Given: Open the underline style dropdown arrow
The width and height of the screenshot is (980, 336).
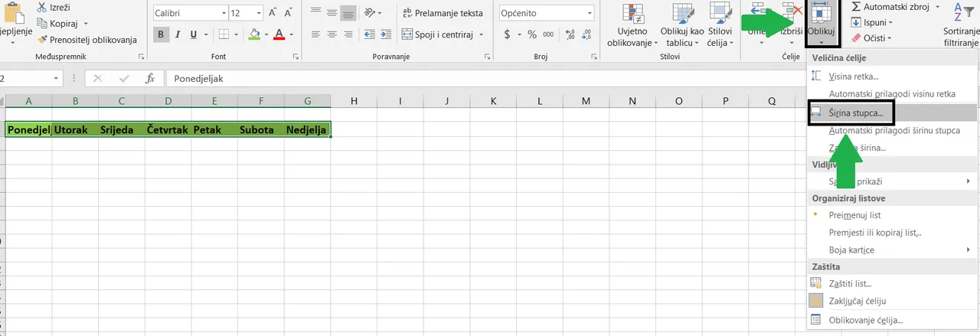Looking at the screenshot, I should pyautogui.click(x=207, y=34).
